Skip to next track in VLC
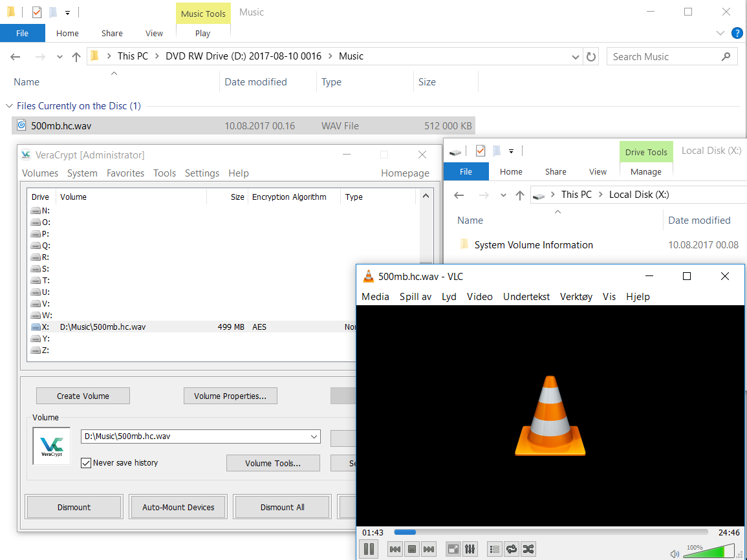The width and height of the screenshot is (747, 560). [x=429, y=549]
